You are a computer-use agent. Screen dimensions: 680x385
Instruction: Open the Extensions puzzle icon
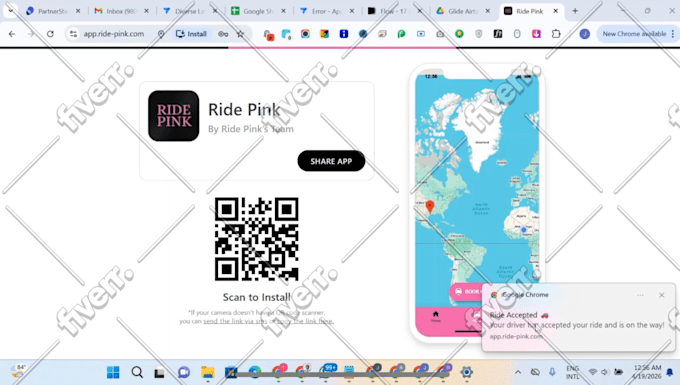(556, 34)
